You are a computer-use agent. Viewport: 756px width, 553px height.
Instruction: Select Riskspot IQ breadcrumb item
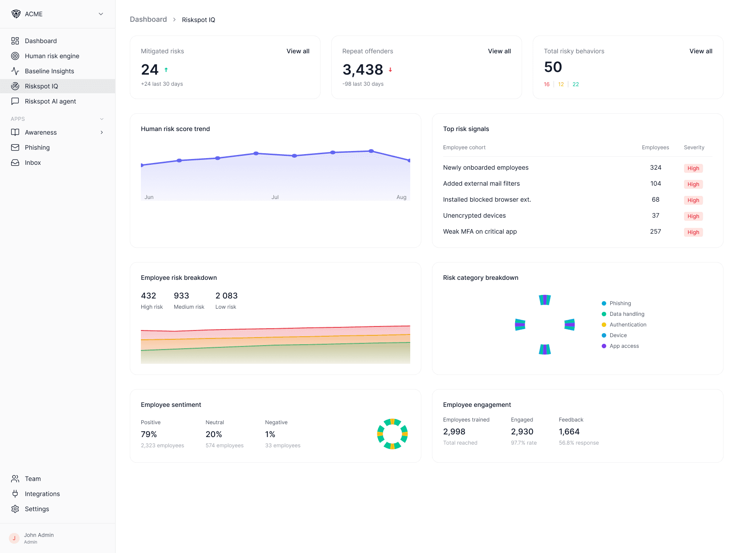pyautogui.click(x=198, y=20)
